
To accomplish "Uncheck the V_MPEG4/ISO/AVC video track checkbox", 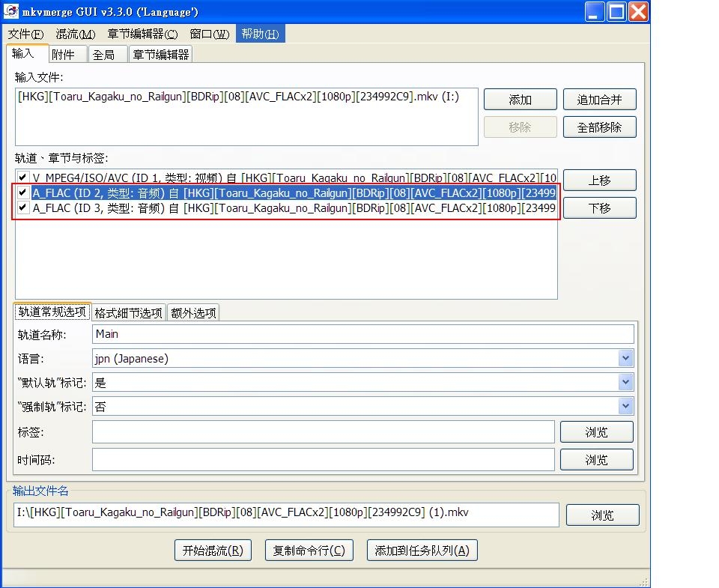I will click(x=22, y=177).
